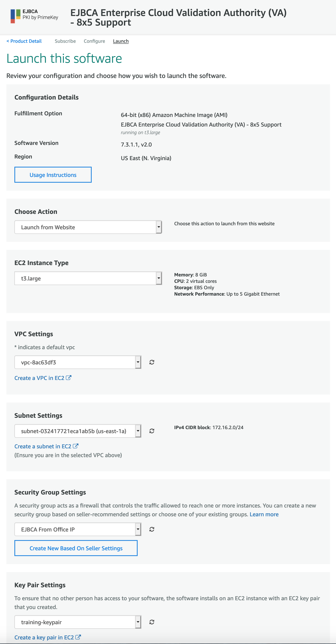
Task: Expand the training-keypair dropdown
Action: coord(78,622)
